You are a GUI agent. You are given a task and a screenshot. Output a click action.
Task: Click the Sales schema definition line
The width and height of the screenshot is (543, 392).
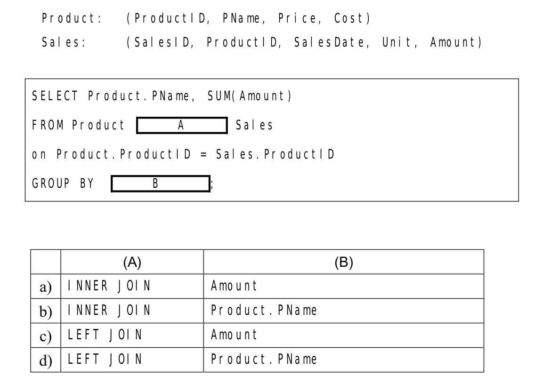262,42
